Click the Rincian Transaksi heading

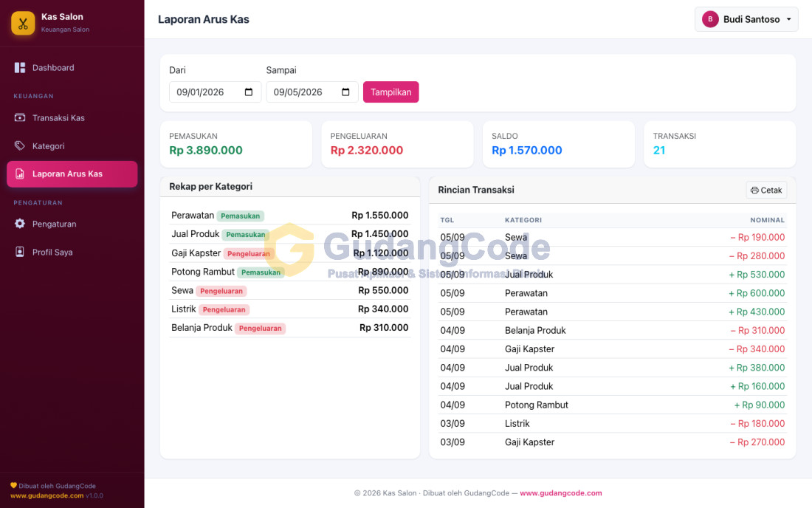coord(476,190)
